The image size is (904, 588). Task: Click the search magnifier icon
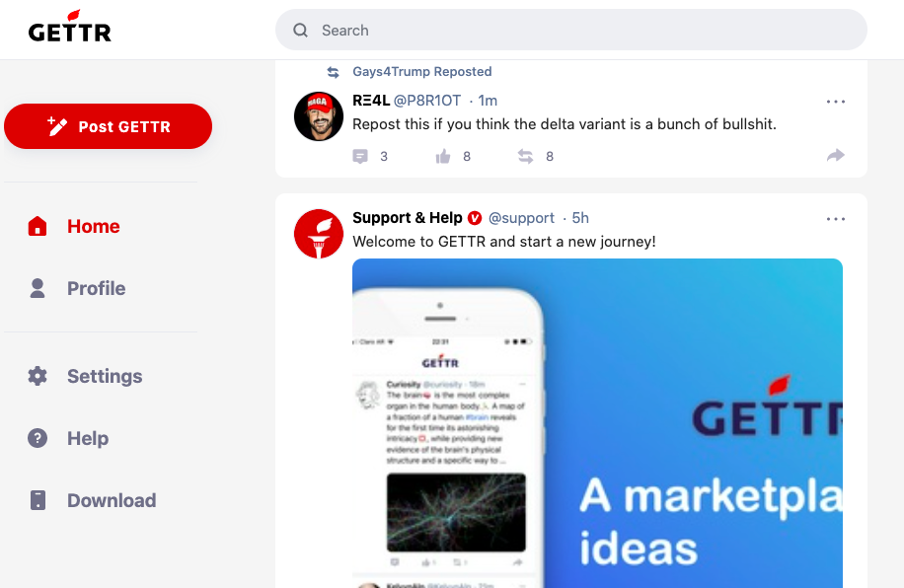point(300,30)
